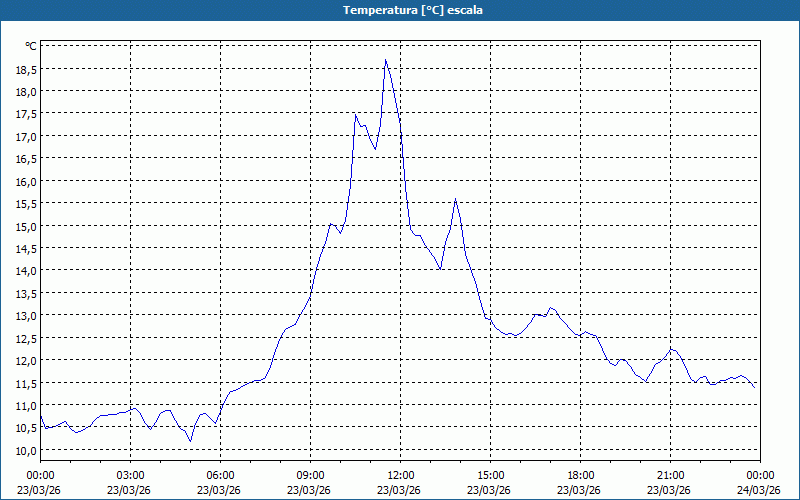Click the 15,0 value on the temperature axis
This screenshot has height=500, width=800.
[x=26, y=226]
